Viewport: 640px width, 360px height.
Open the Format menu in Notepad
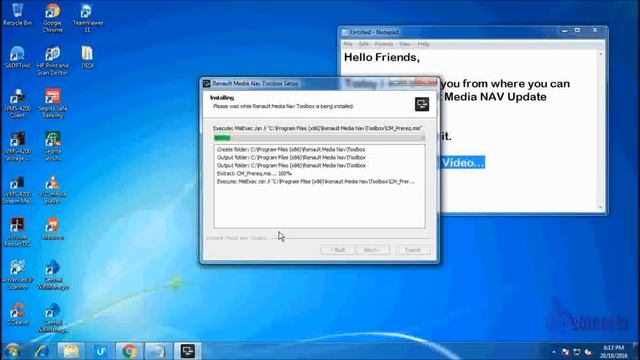tap(384, 44)
